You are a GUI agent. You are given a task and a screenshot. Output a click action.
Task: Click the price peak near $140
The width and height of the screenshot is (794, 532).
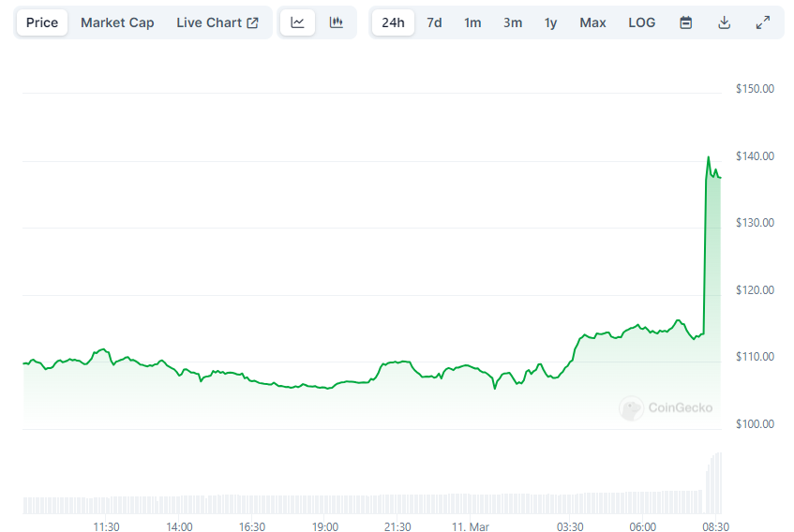[709, 157]
